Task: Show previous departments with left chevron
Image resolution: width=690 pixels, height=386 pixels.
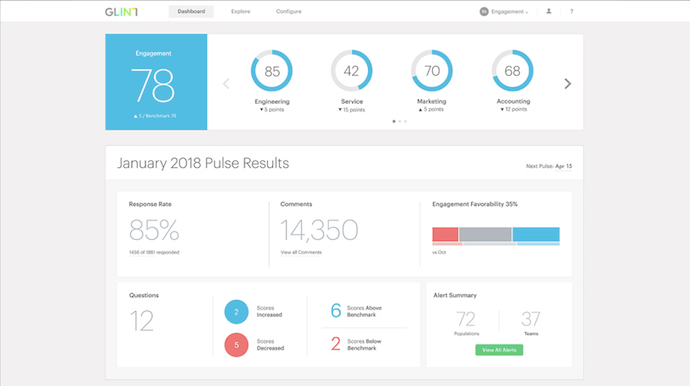Action: [226, 84]
